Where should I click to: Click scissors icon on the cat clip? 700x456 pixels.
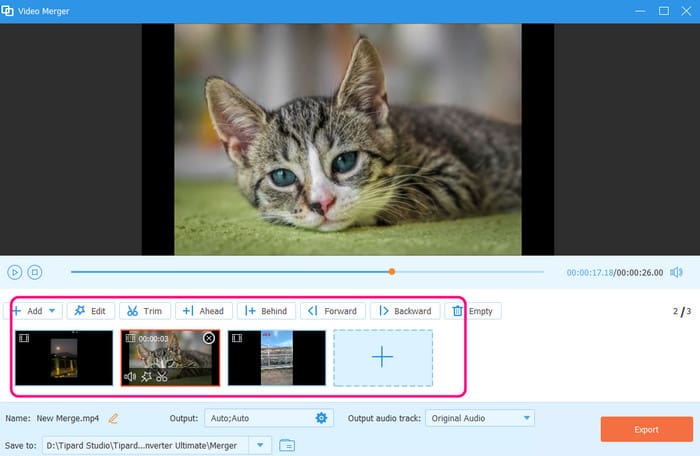click(162, 377)
